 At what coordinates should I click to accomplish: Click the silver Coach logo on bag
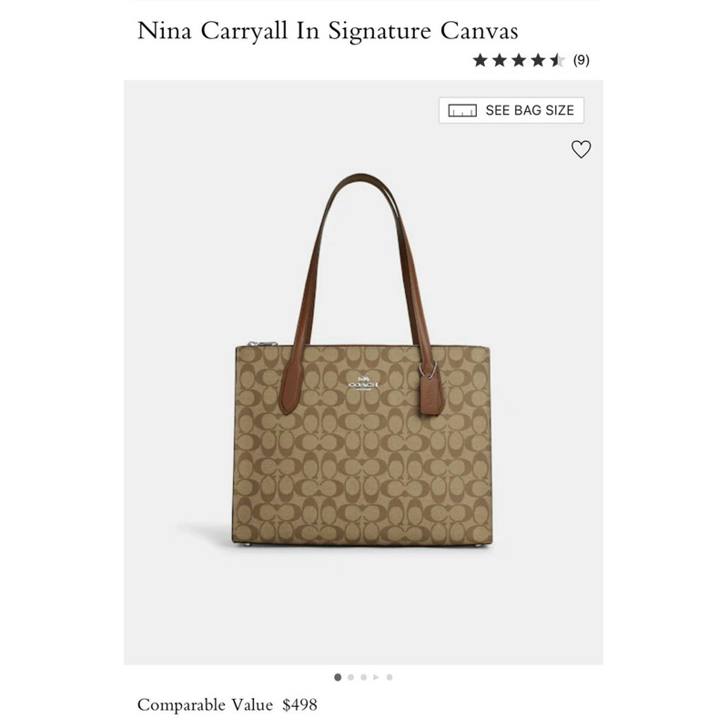363,383
